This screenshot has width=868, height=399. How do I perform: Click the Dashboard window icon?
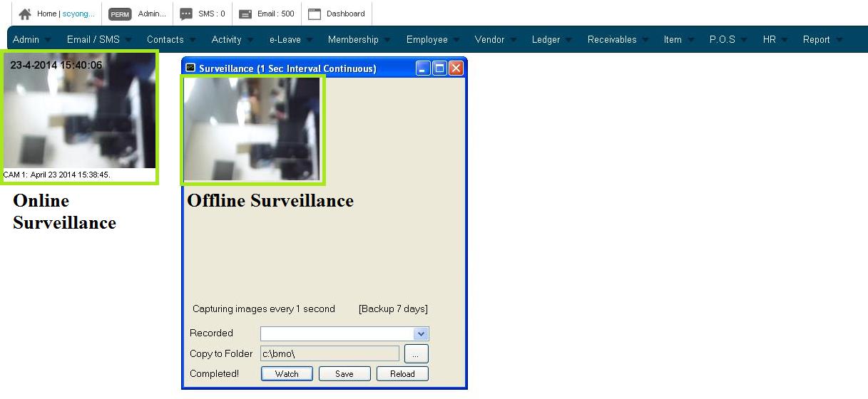(x=315, y=14)
